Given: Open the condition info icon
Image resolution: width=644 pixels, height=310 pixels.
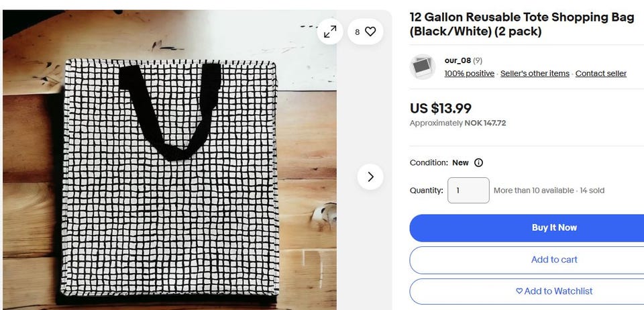Looking at the screenshot, I should click(478, 162).
